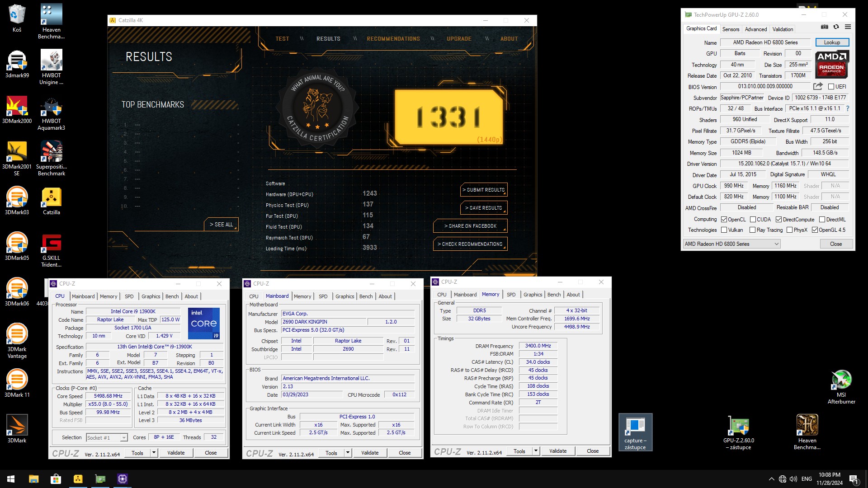Screen dimensions: 868x488
Task: Open the 3DMark2000 desktop icon
Action: (17, 109)
